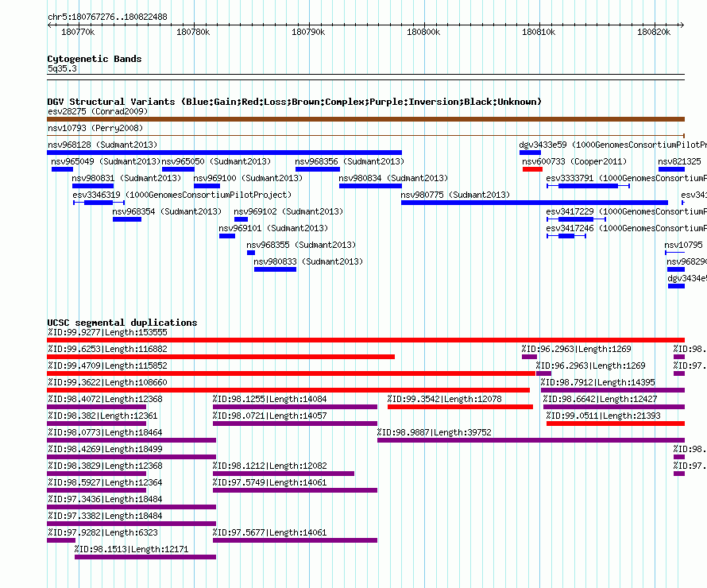This screenshot has height=588, width=707.
Task: Click the %ID:98.4269|Length:18499 label
Action: pyautogui.click(x=105, y=449)
